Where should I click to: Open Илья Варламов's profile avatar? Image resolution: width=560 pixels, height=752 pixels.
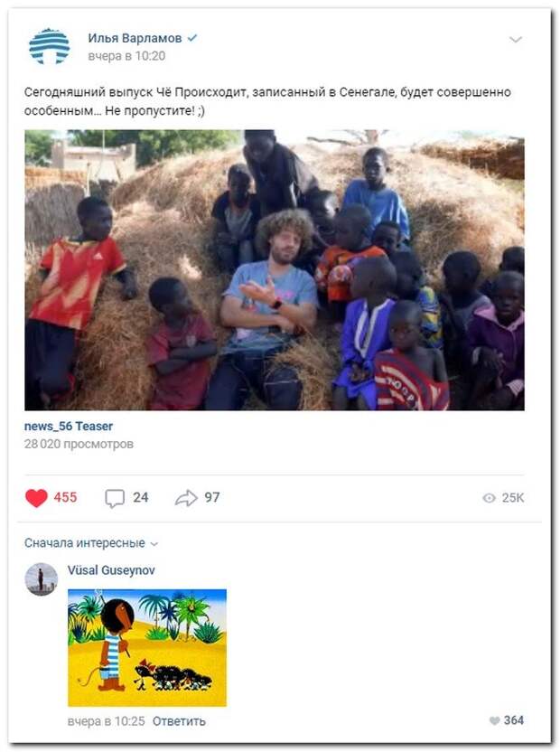click(49, 46)
